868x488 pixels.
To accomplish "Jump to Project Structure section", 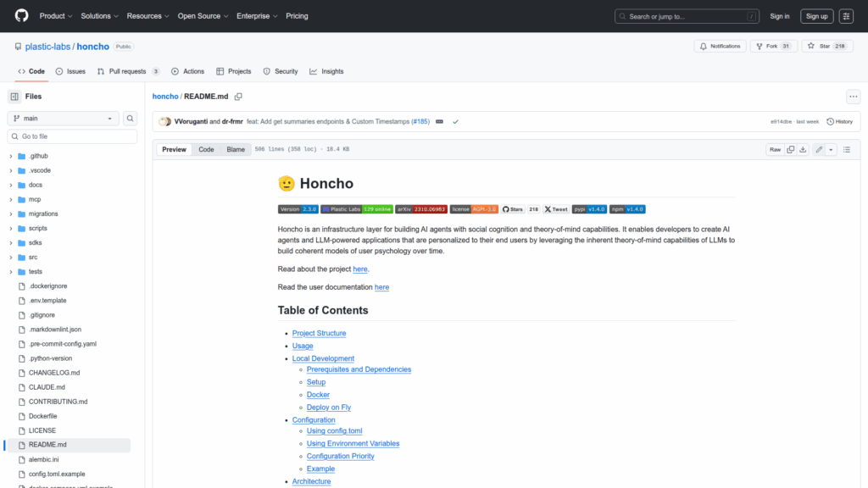I will [319, 333].
